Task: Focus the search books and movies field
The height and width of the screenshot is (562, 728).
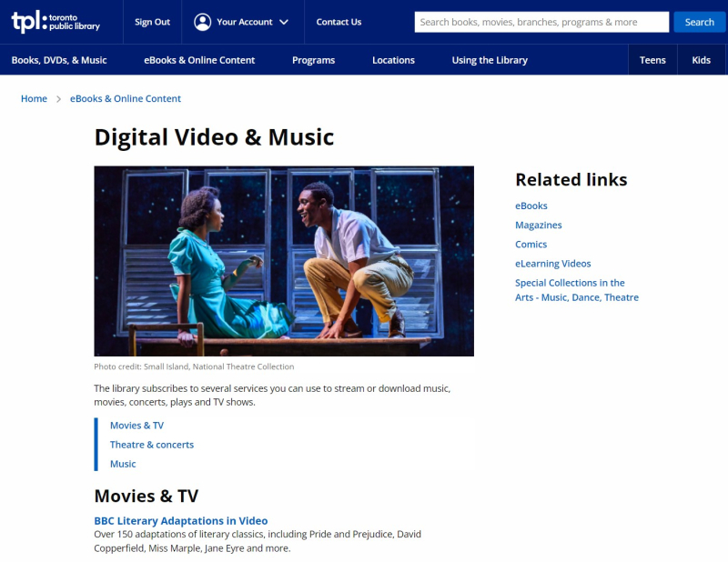Action: pyautogui.click(x=541, y=22)
